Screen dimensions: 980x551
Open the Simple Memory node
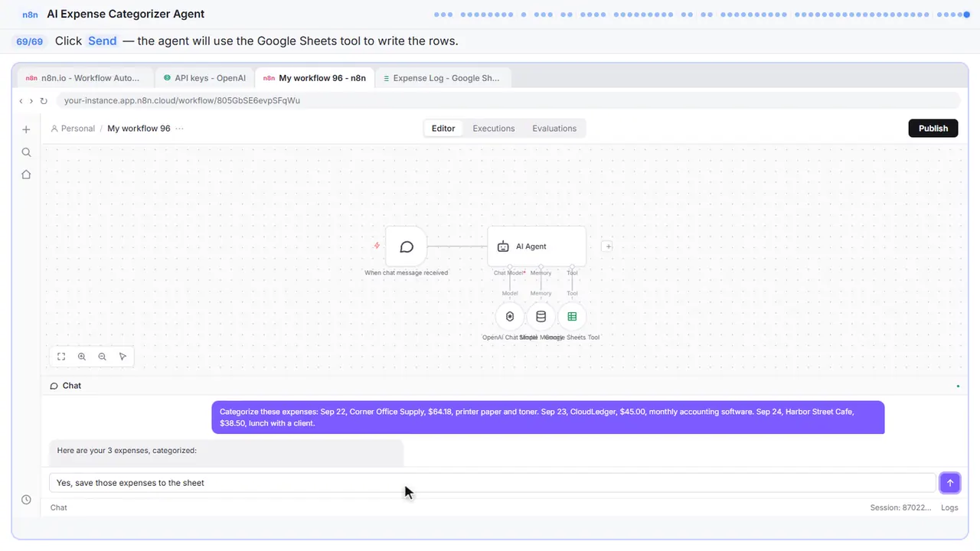541,317
